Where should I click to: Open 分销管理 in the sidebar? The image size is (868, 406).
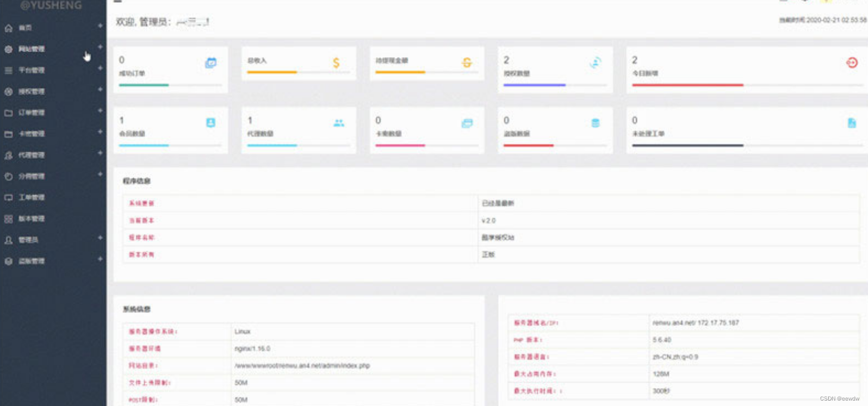(x=32, y=176)
